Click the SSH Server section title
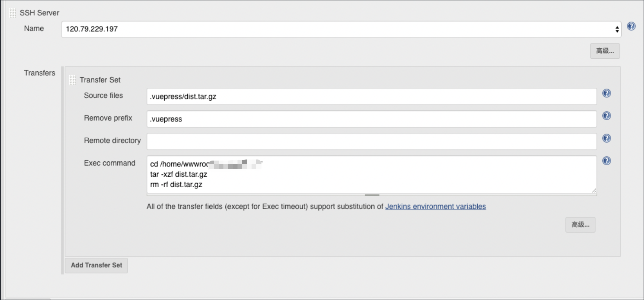 point(40,13)
